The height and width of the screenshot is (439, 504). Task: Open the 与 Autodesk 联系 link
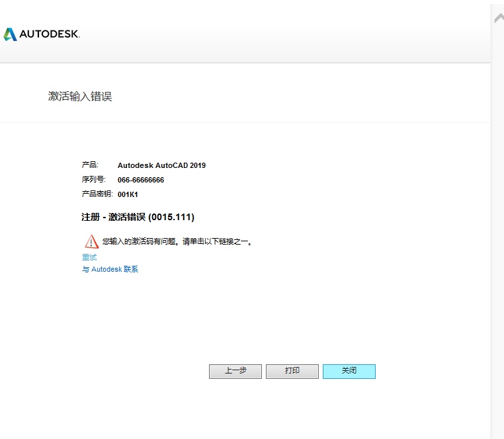pos(110,269)
